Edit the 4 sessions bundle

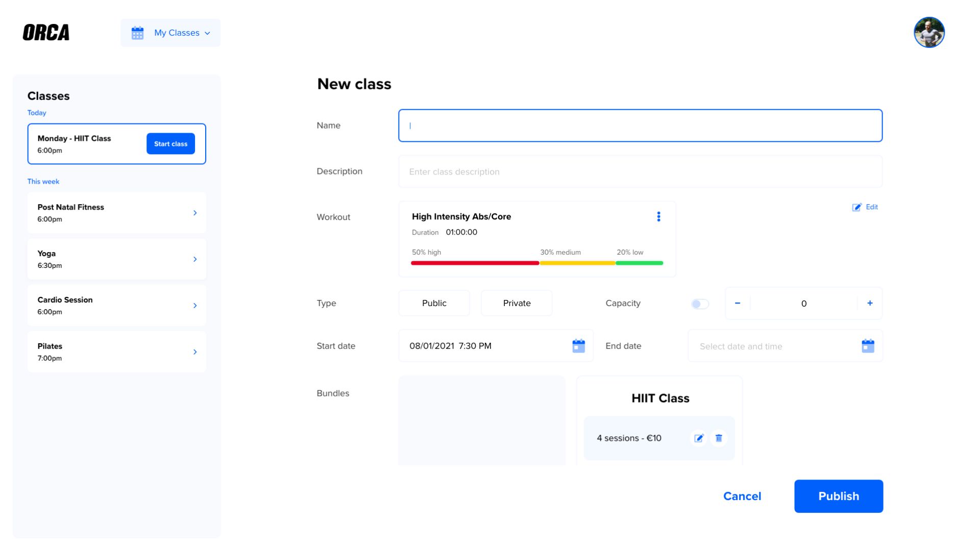pyautogui.click(x=699, y=438)
